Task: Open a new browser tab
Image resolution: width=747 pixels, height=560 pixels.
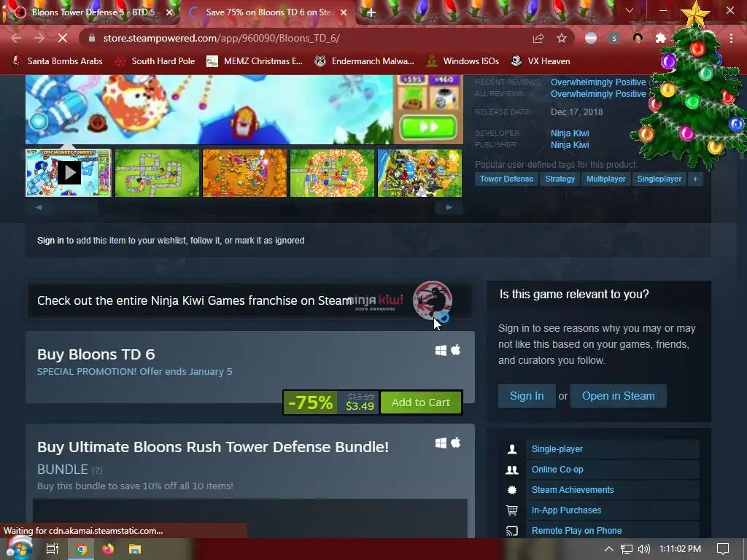Action: coord(371,12)
